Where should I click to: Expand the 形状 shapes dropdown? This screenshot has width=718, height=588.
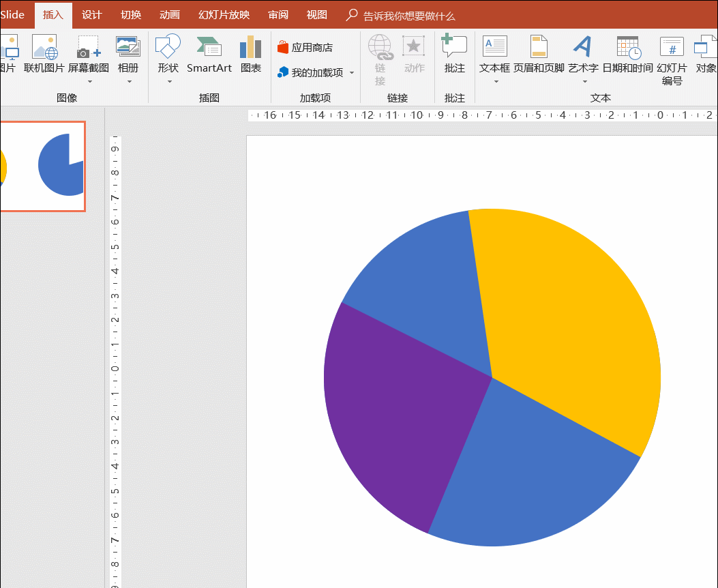coord(168,82)
